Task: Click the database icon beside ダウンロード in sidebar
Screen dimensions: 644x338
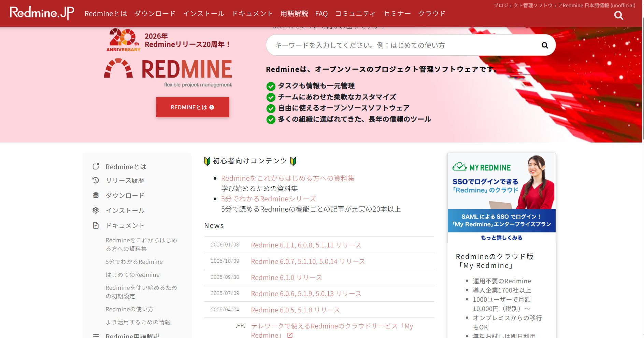Action: [x=96, y=195]
